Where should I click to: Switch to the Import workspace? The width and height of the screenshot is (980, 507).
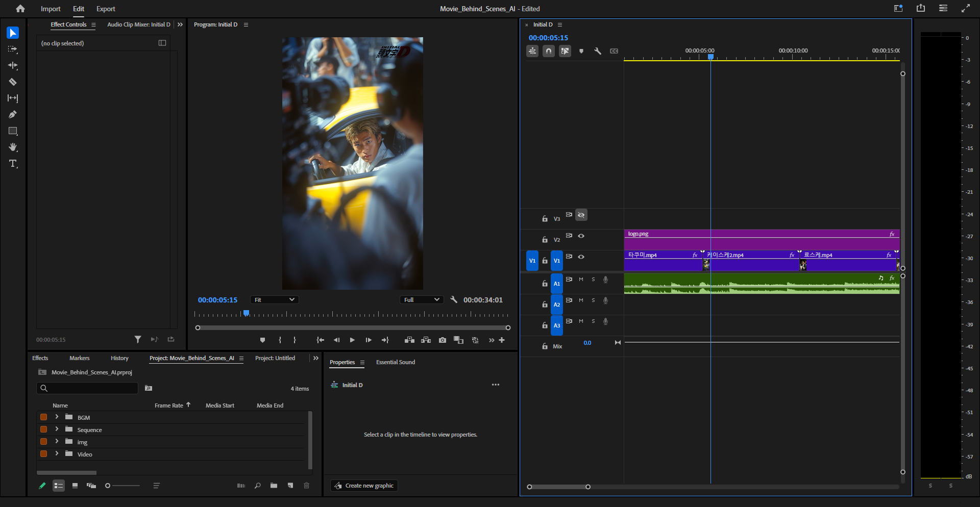pyautogui.click(x=51, y=9)
